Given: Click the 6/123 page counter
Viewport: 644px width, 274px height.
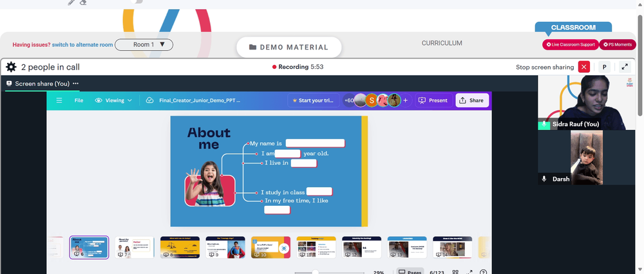Looking at the screenshot, I should [437, 272].
